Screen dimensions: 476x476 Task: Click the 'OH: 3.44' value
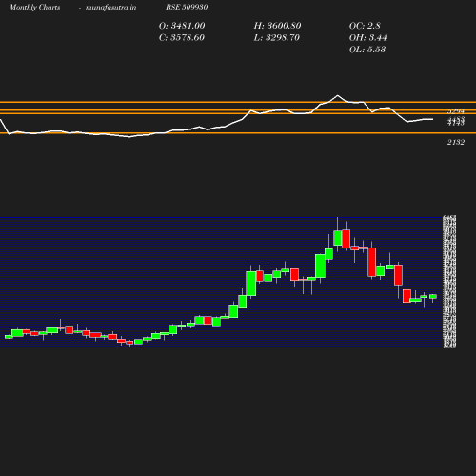pyautogui.click(x=367, y=37)
